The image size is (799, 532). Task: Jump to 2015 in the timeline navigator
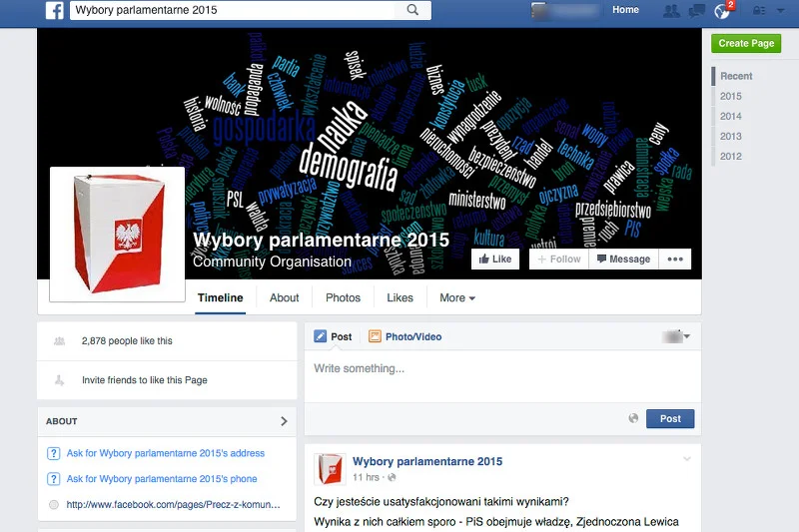pyautogui.click(x=731, y=96)
